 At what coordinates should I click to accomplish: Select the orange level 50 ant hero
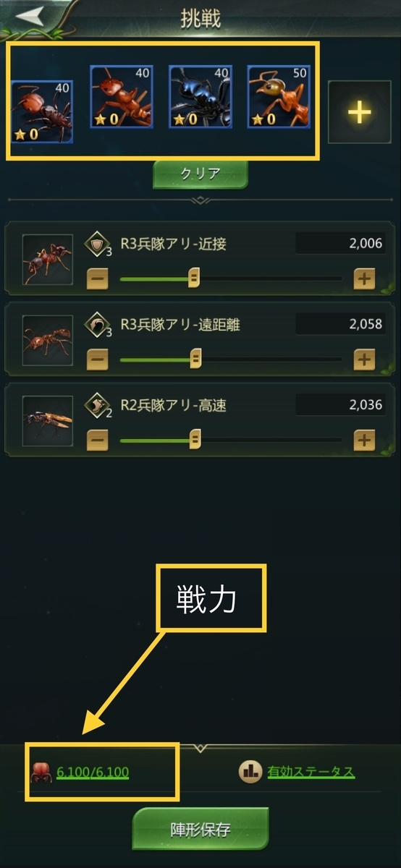[279, 97]
